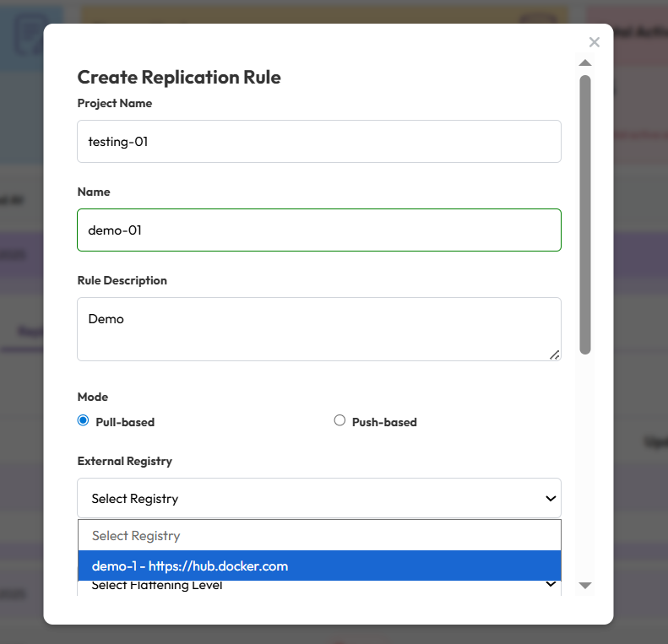This screenshot has height=644, width=668.
Task: Click the Rule Description field label
Action: tap(122, 280)
